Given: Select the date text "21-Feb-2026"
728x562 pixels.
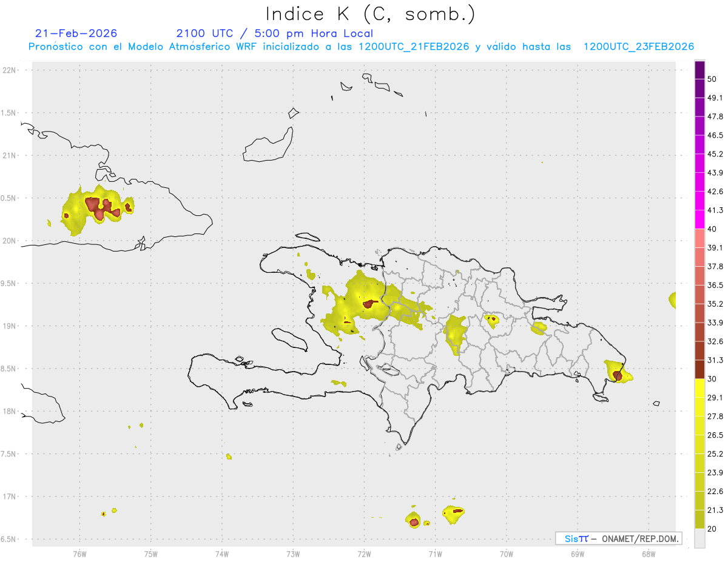Looking at the screenshot, I should point(76,33).
